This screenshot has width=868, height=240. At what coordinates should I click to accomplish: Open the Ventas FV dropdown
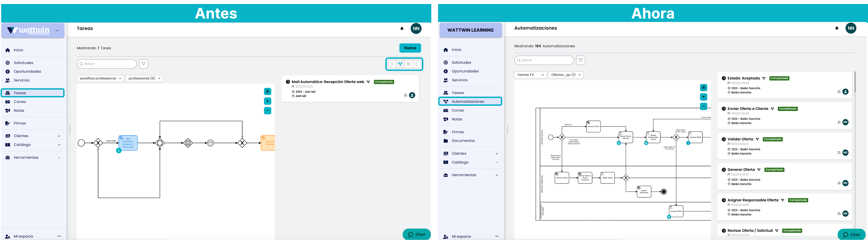click(530, 75)
